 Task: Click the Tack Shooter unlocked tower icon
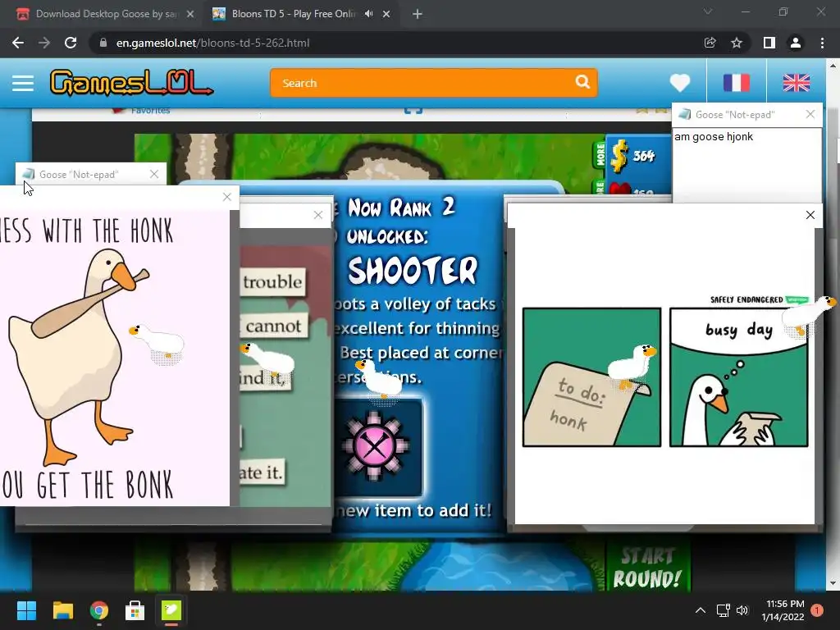click(376, 446)
